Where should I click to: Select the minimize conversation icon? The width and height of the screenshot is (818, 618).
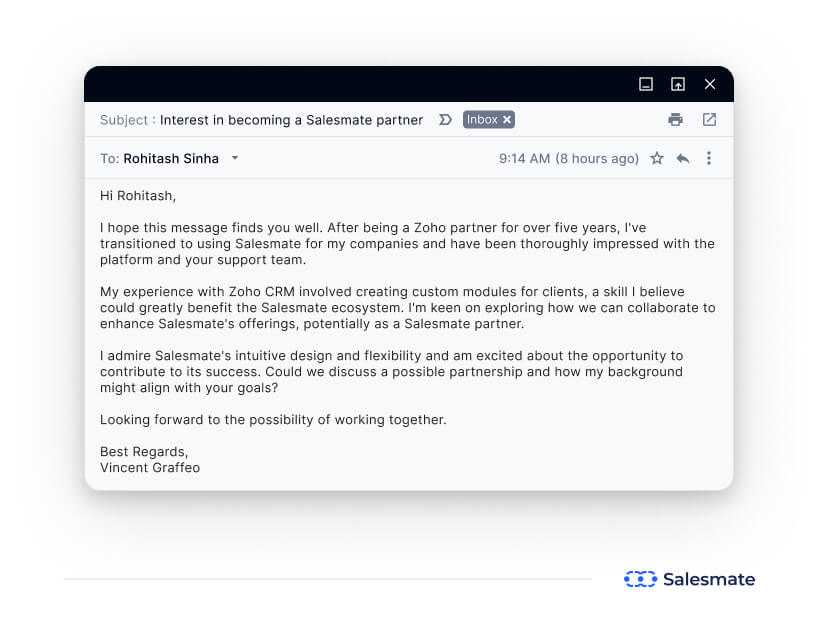[x=645, y=85]
